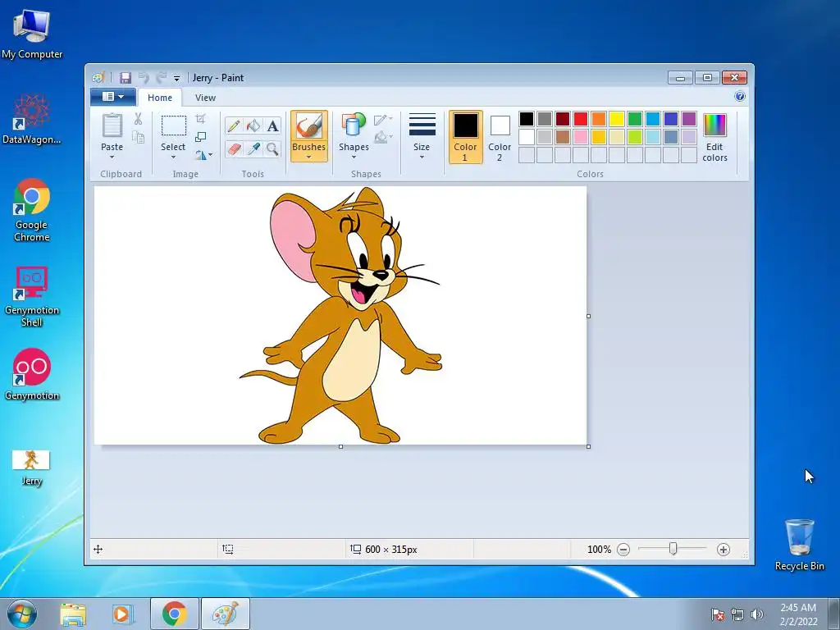Image resolution: width=840 pixels, height=630 pixels.
Task: Click the volume speaker tray icon
Action: click(756, 614)
